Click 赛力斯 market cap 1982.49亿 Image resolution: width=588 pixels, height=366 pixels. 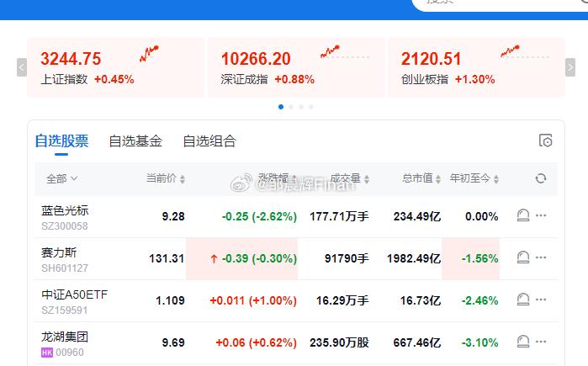tap(414, 258)
